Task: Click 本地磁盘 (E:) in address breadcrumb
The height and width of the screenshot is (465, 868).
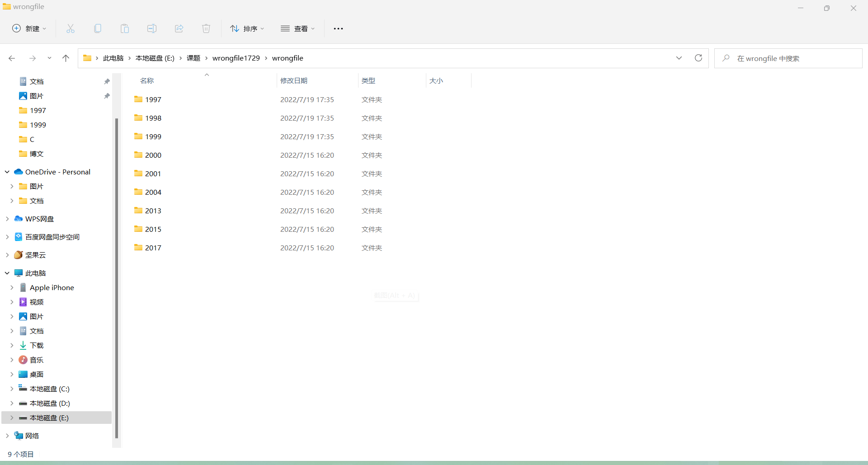Action: point(155,58)
